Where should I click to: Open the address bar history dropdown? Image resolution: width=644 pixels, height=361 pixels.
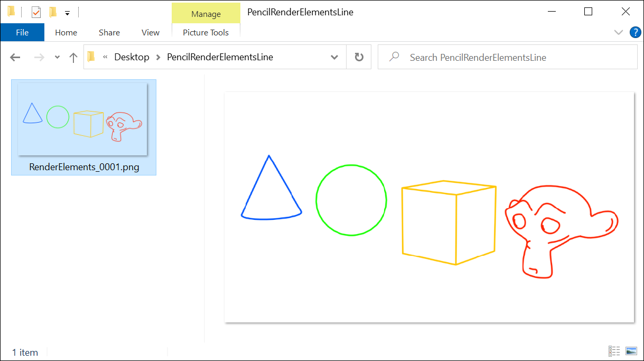334,57
